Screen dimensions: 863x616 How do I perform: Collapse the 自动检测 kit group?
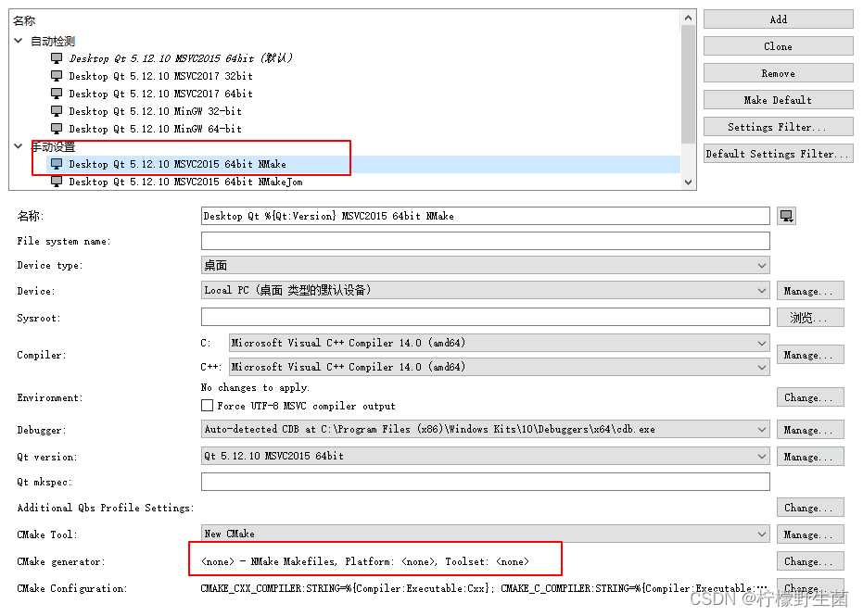(x=19, y=40)
